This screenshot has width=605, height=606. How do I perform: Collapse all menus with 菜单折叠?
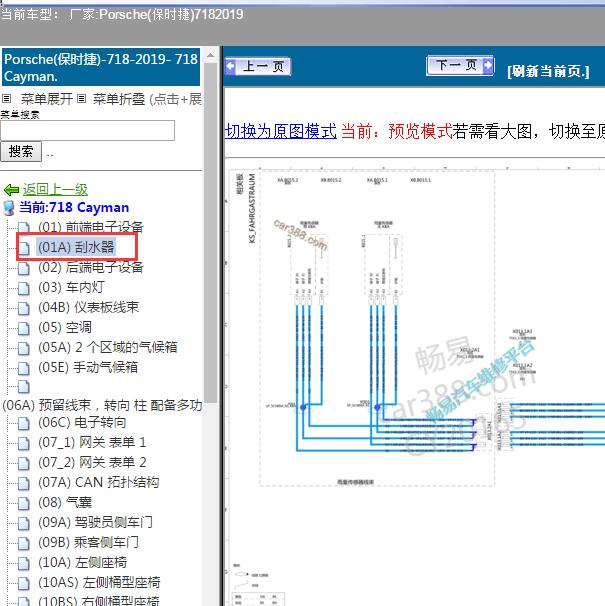119,99
